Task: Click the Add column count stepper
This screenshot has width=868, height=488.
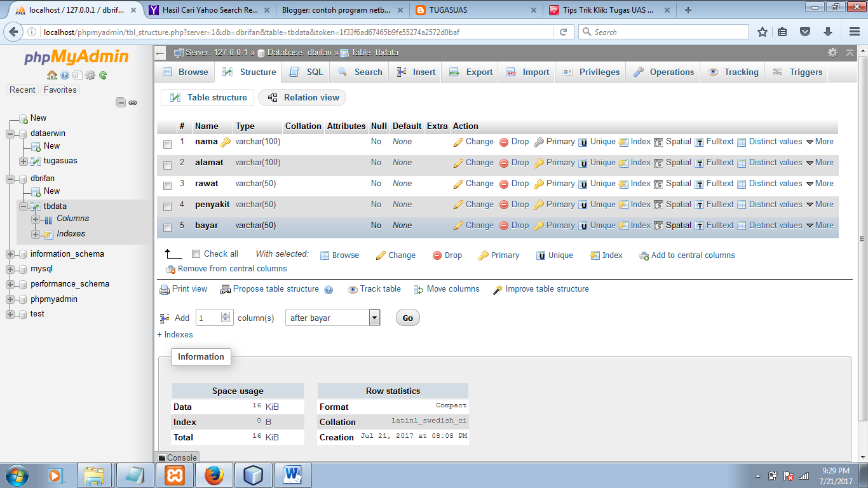Action: (226, 317)
